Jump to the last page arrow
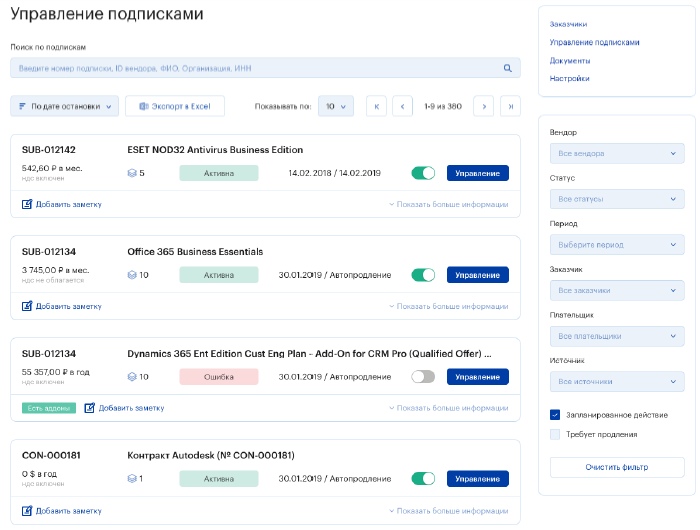Image resolution: width=700 pixels, height=530 pixels. coord(510,106)
